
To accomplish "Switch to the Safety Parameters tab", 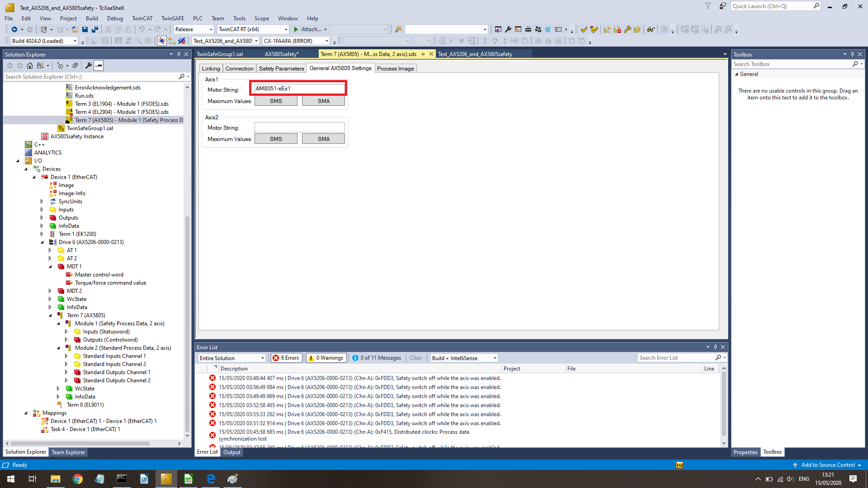I will [x=281, y=69].
